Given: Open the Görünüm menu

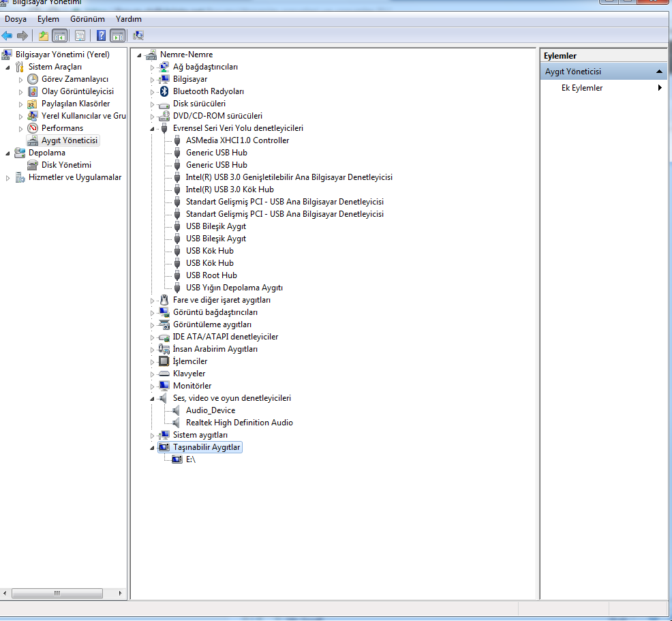Looking at the screenshot, I should pos(87,19).
